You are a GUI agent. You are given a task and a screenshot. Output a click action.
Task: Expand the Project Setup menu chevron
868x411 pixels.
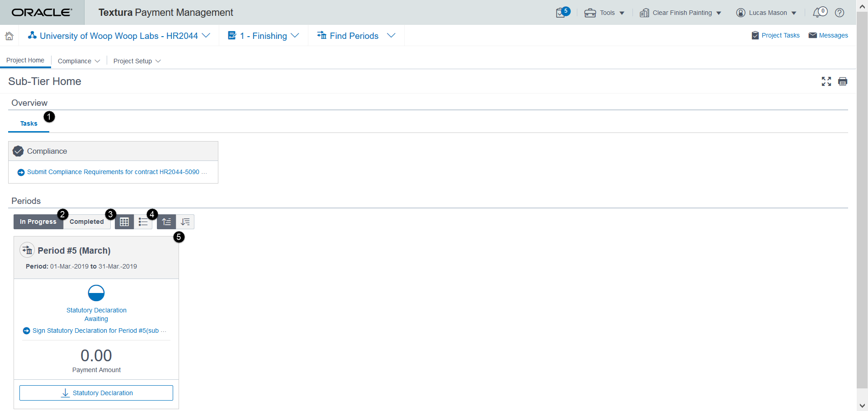(x=158, y=61)
